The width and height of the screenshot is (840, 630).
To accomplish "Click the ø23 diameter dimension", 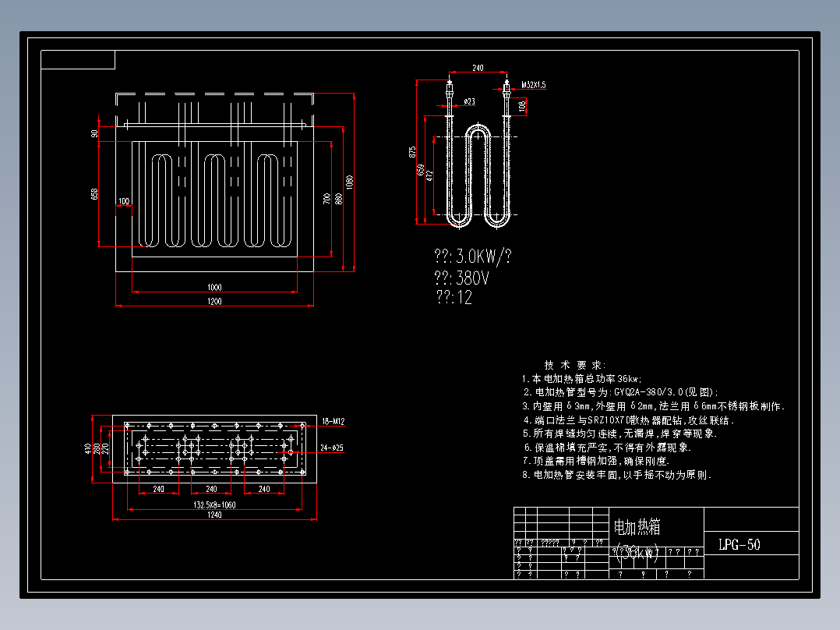I will 469,101.
